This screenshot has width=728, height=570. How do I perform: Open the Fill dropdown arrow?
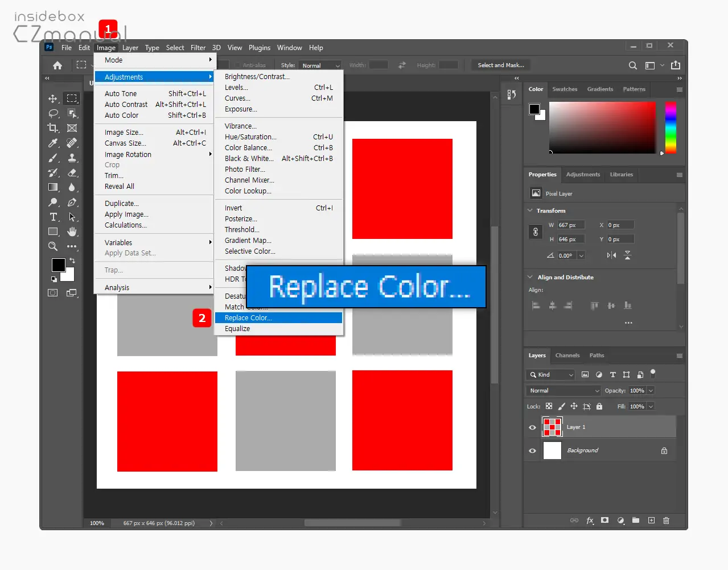tap(651, 406)
